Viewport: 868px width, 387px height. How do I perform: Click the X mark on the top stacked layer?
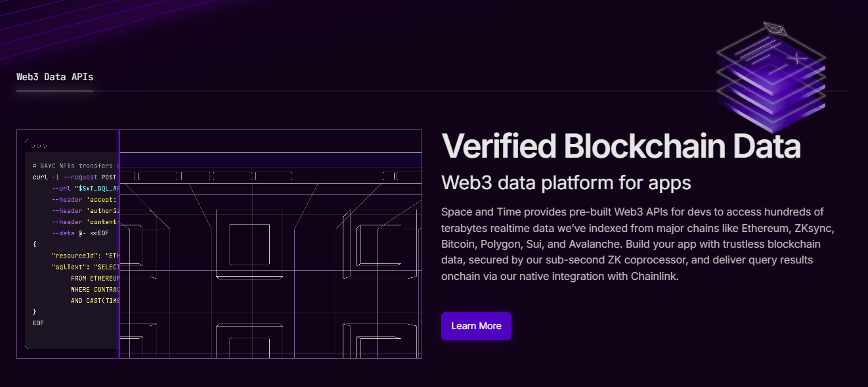click(x=797, y=58)
